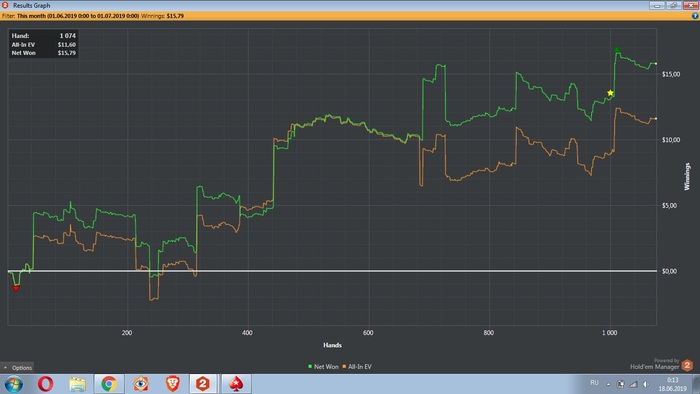700x394 pixels.
Task: Click the All-In EV $11,60 info row
Action: coord(44,45)
